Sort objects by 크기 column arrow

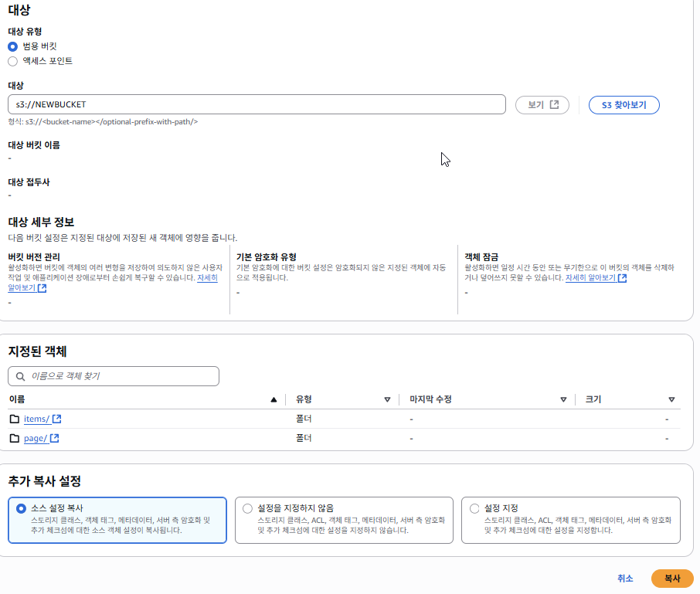[671, 399]
